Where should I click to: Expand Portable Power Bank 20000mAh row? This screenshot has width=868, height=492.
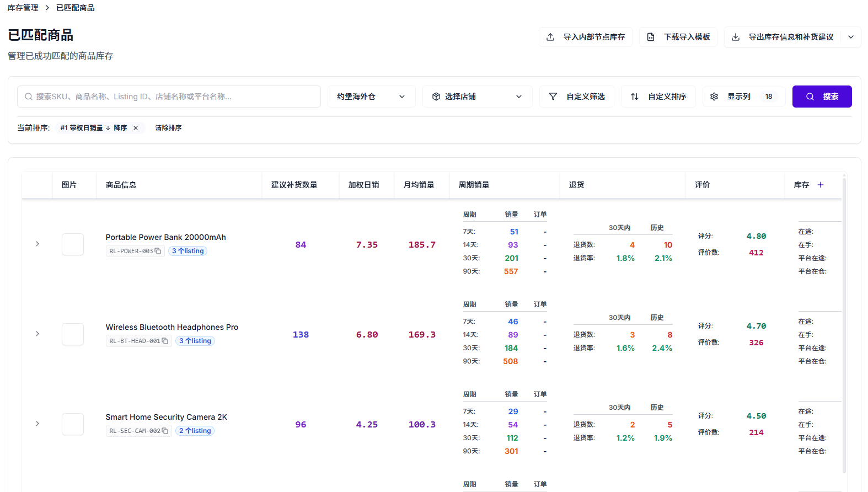[37, 244]
